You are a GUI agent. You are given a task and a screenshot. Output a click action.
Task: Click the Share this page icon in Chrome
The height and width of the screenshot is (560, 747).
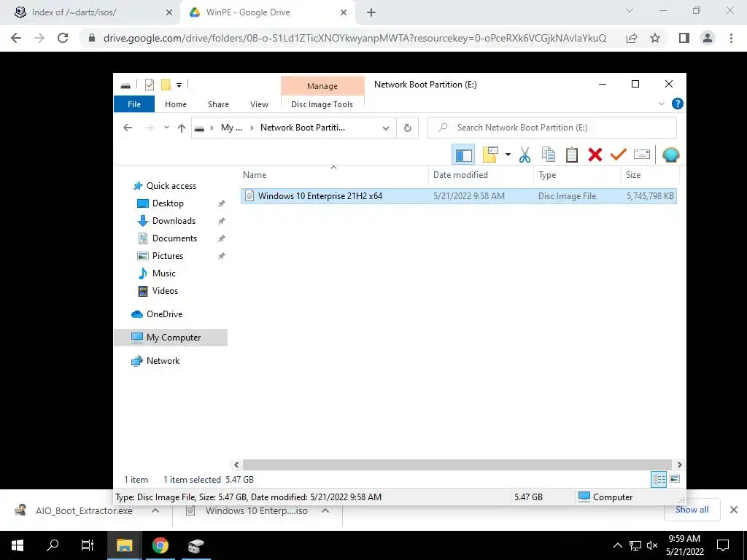click(632, 38)
